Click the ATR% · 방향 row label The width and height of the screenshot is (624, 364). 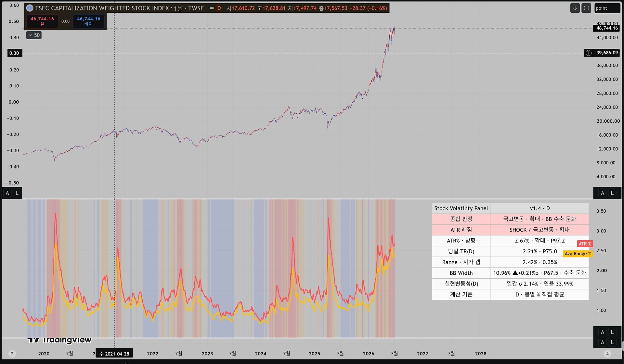(x=461, y=241)
